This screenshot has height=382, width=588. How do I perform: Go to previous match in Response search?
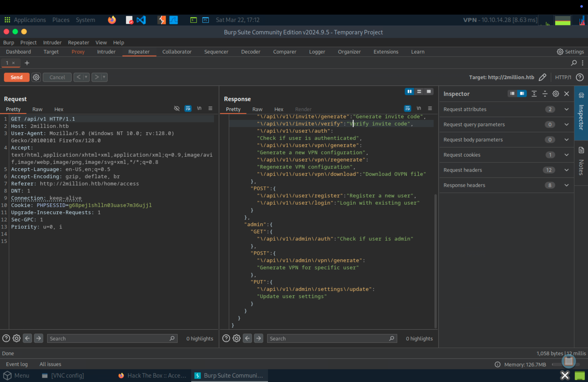[x=247, y=338]
